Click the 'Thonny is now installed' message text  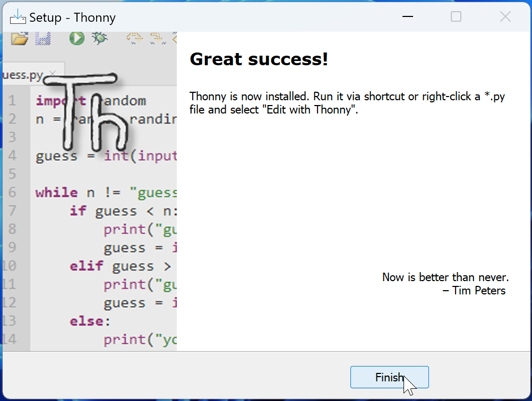pos(347,103)
